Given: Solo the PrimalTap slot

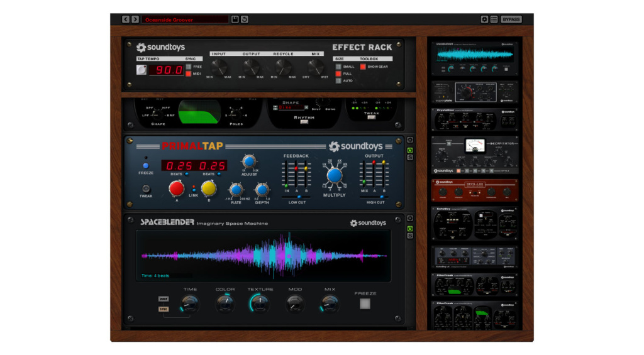Looking at the screenshot, I should tap(410, 158).
